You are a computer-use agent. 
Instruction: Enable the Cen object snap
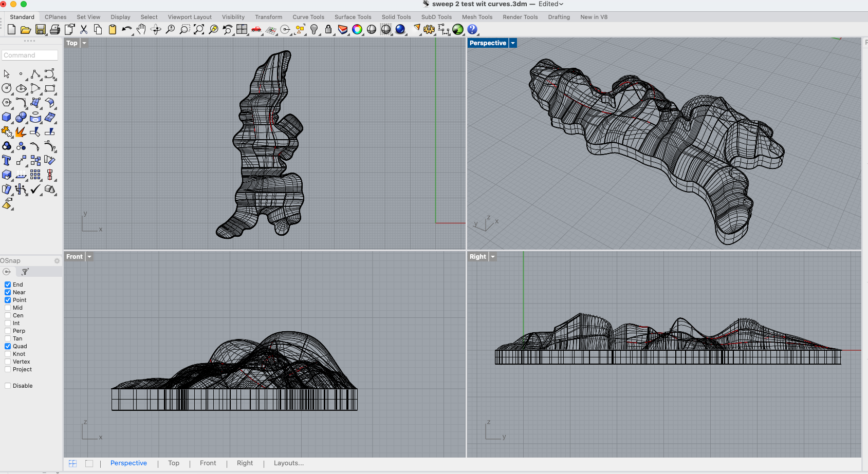click(x=8, y=315)
